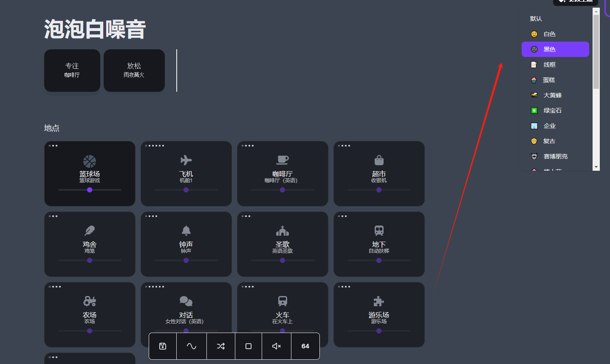The width and height of the screenshot is (610, 364).
Task: Toggle the 游乐场 puzzle sound card
Action: (x=379, y=315)
